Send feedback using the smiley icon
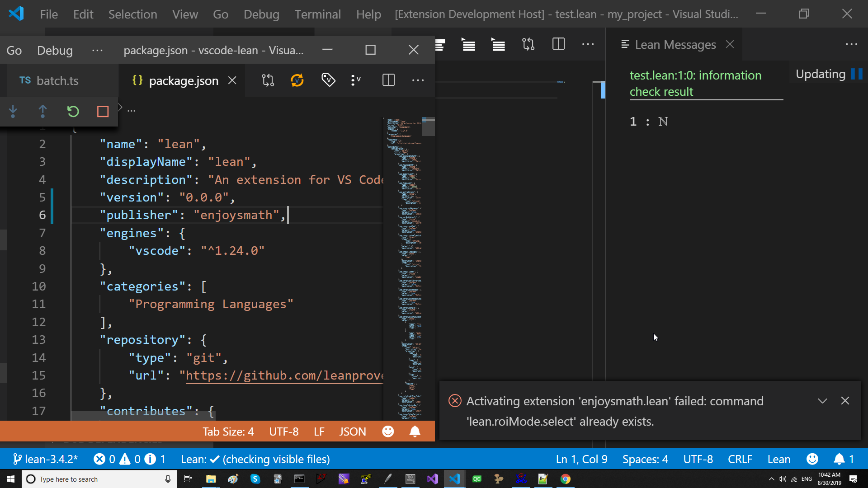Image resolution: width=868 pixels, height=488 pixels. (812, 459)
